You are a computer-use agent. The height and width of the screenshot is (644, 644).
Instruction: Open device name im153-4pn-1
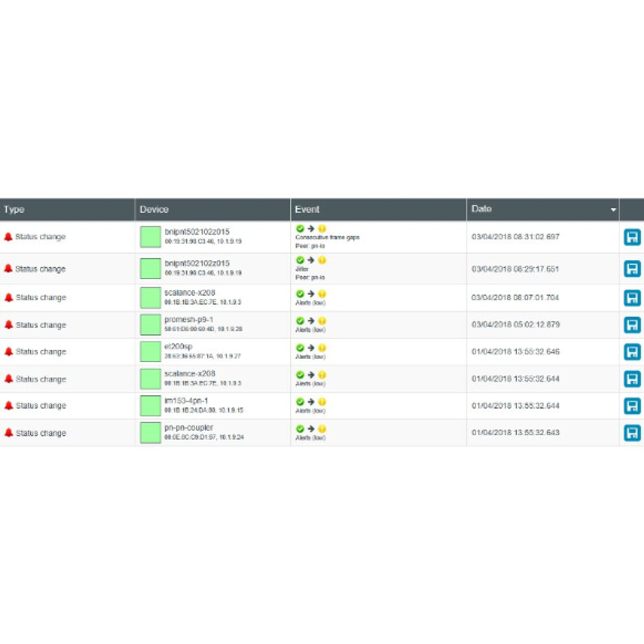(186, 400)
